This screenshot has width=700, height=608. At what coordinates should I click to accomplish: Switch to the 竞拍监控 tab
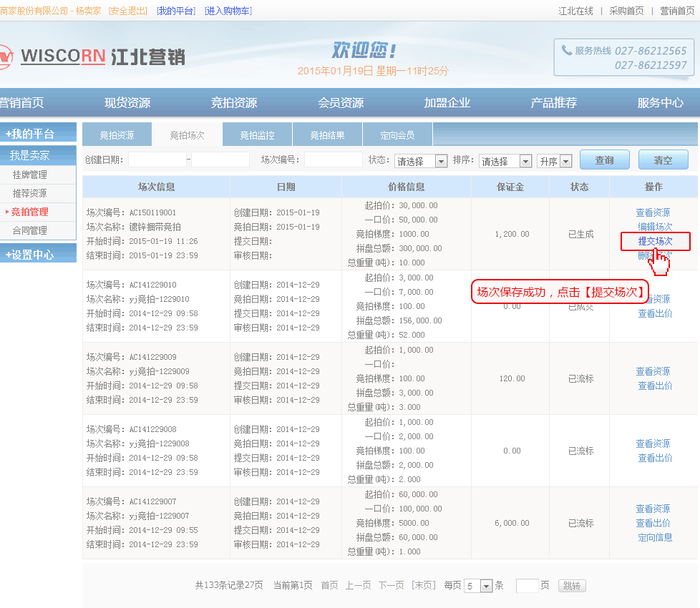coord(257,134)
